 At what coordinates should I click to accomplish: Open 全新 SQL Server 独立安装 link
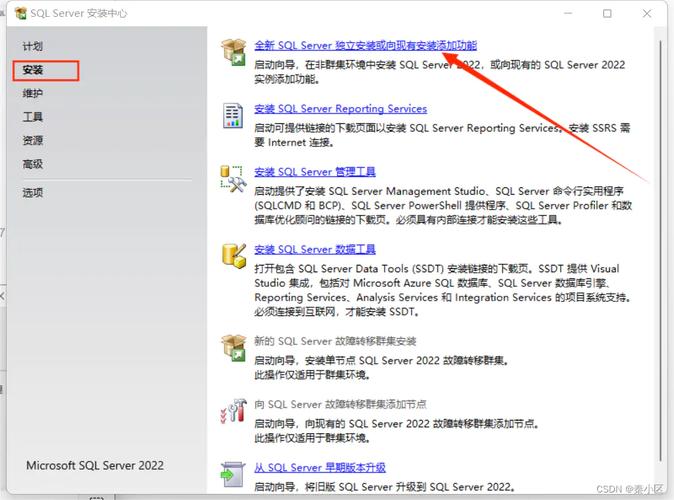point(365,45)
